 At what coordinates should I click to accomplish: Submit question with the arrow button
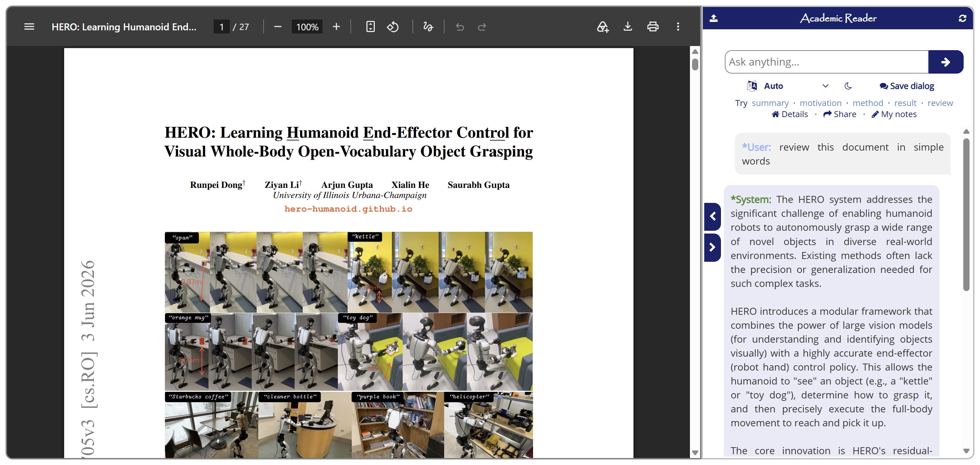[946, 62]
